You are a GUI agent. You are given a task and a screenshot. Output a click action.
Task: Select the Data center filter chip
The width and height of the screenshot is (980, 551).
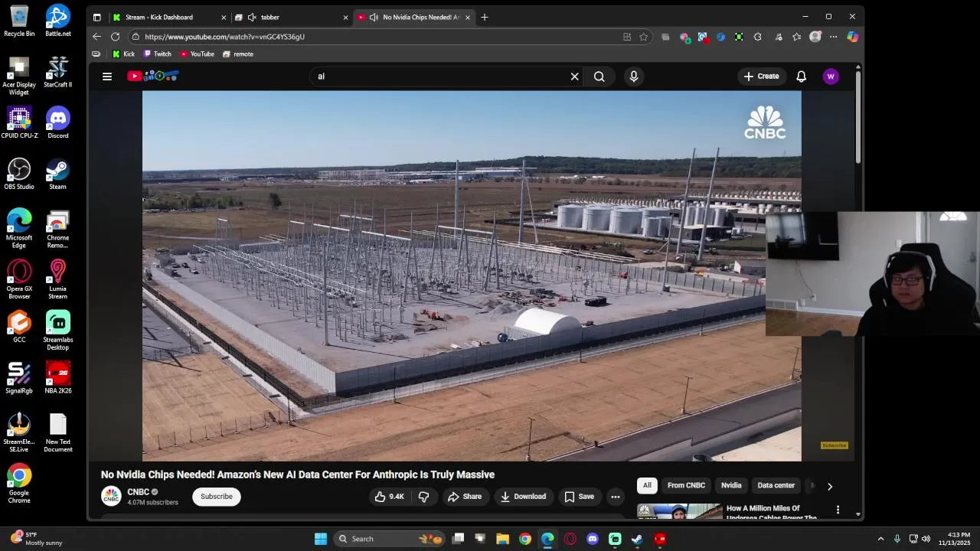coord(776,485)
